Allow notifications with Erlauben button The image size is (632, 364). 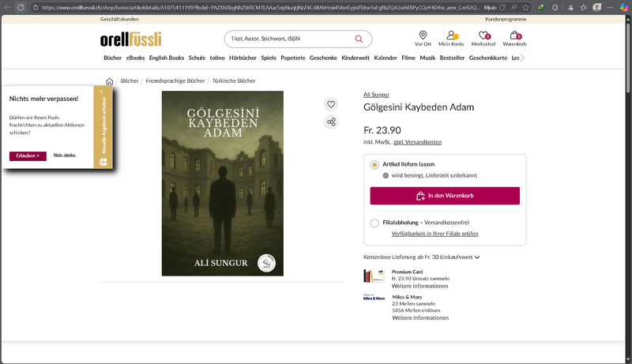coord(28,156)
